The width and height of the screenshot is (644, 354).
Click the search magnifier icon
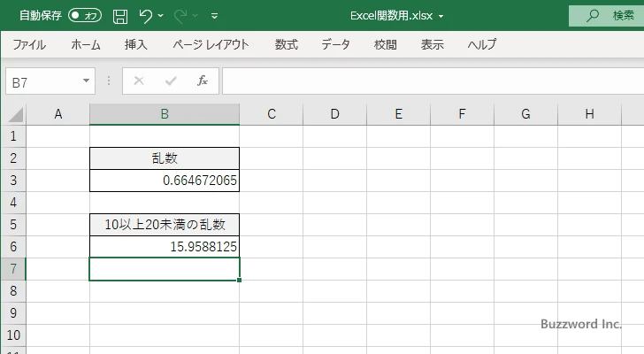click(593, 16)
